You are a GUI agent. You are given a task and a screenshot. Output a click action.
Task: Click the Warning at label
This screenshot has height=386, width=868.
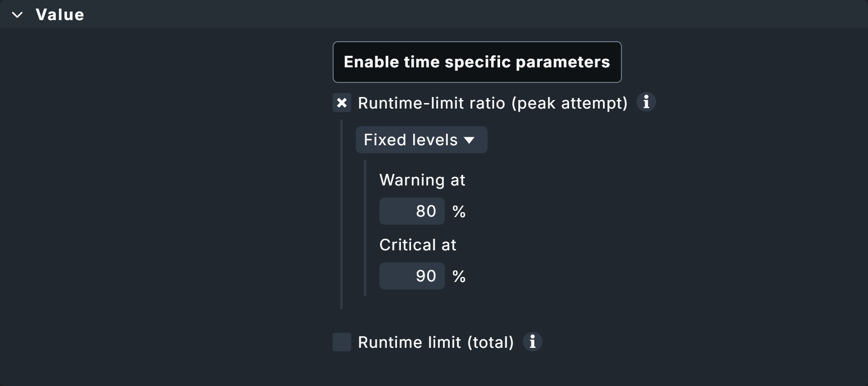(422, 180)
